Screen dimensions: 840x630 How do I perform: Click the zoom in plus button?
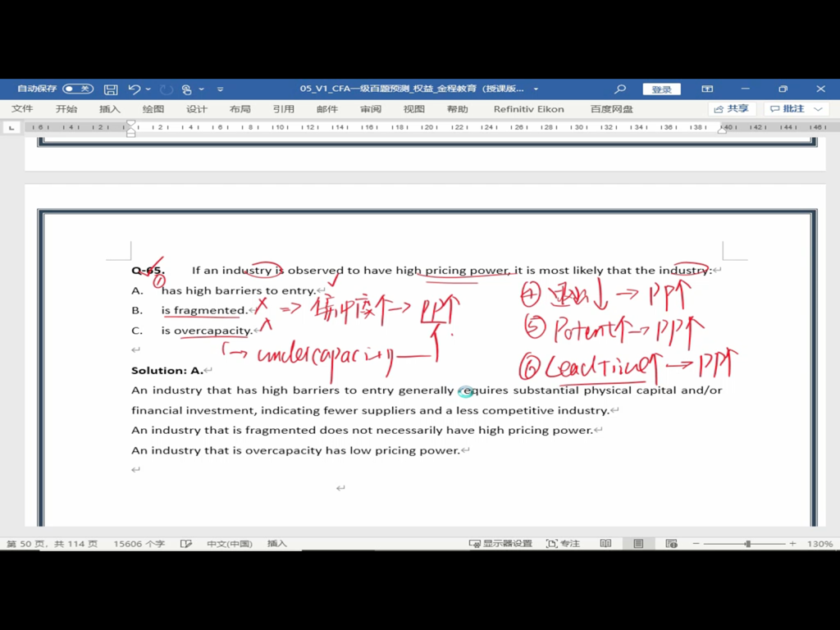click(x=792, y=544)
